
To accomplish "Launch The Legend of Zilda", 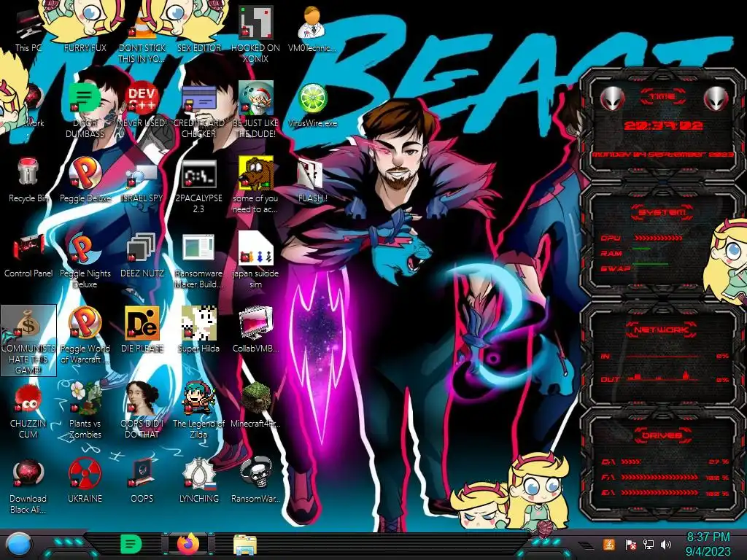I will click(198, 411).
